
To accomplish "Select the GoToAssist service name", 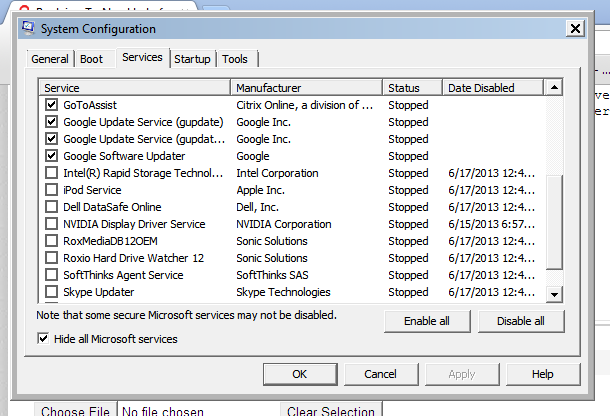I will [90, 105].
